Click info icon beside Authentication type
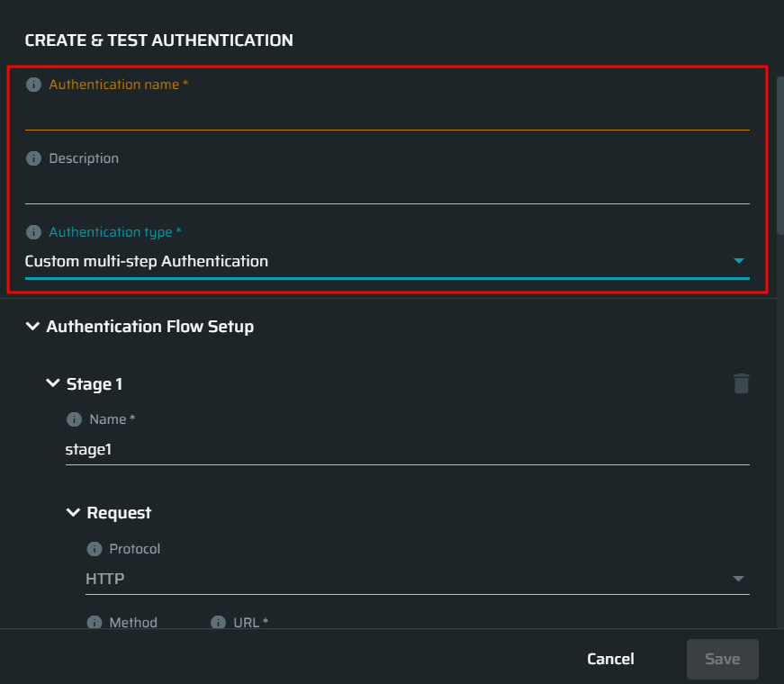This screenshot has width=784, height=684. coord(33,232)
